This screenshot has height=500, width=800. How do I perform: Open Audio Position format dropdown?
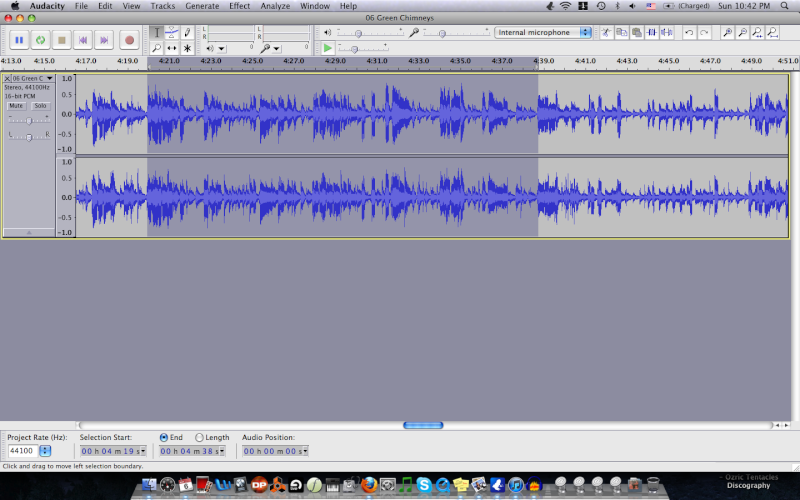305,451
